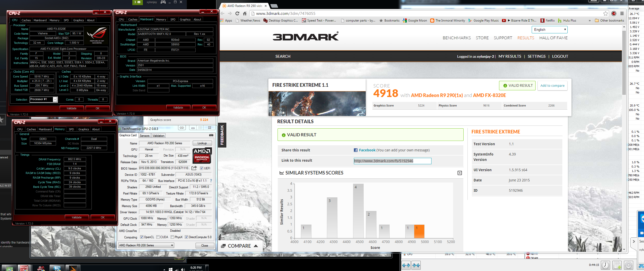
Task: Click the Chrome page vertical scrollbar thumb
Action: point(624,62)
